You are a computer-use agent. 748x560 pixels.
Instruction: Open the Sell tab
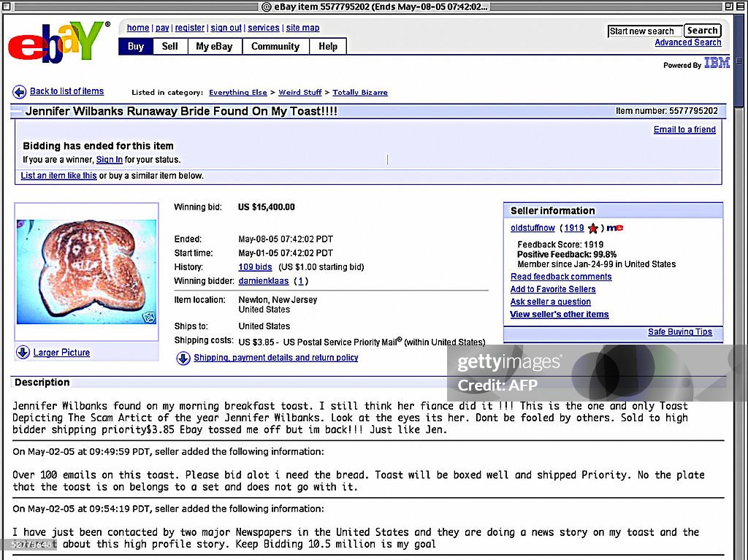pyautogui.click(x=169, y=46)
